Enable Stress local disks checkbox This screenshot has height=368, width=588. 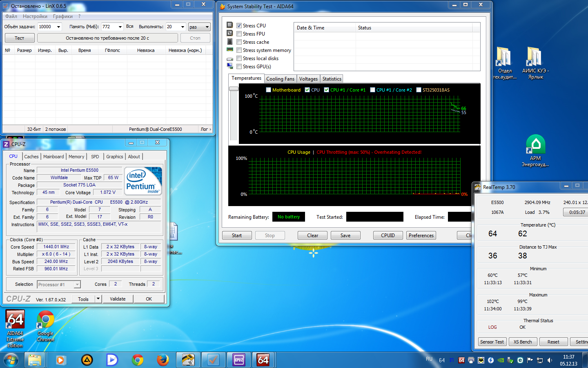[239, 58]
